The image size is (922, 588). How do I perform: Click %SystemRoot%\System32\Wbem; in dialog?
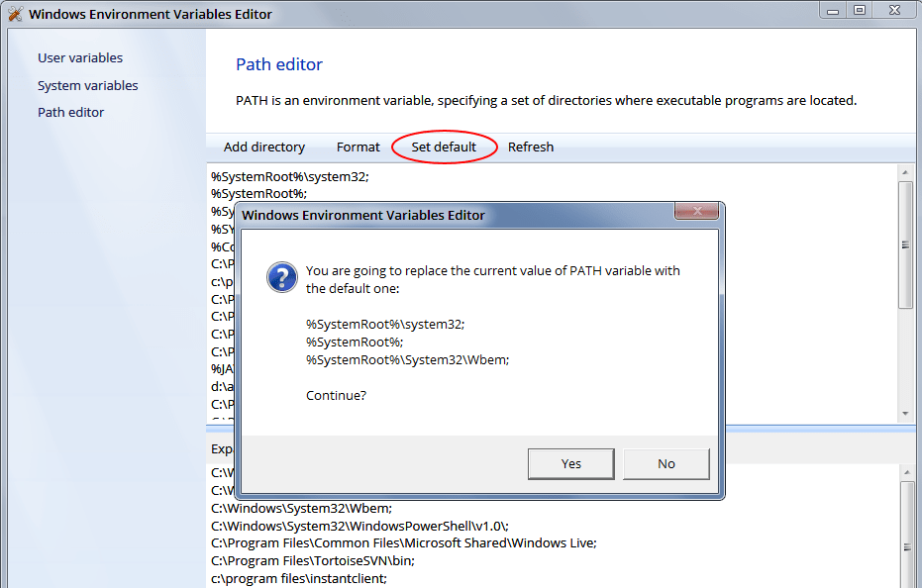coord(407,360)
